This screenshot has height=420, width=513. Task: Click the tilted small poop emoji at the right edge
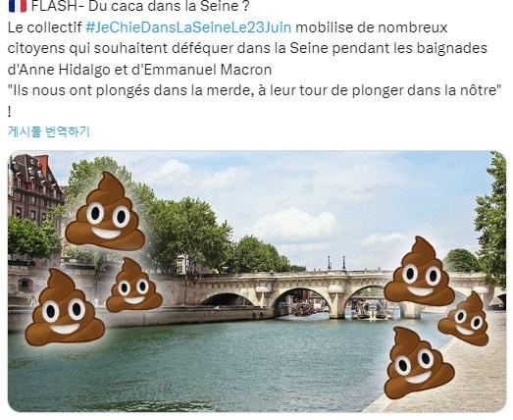point(465,318)
